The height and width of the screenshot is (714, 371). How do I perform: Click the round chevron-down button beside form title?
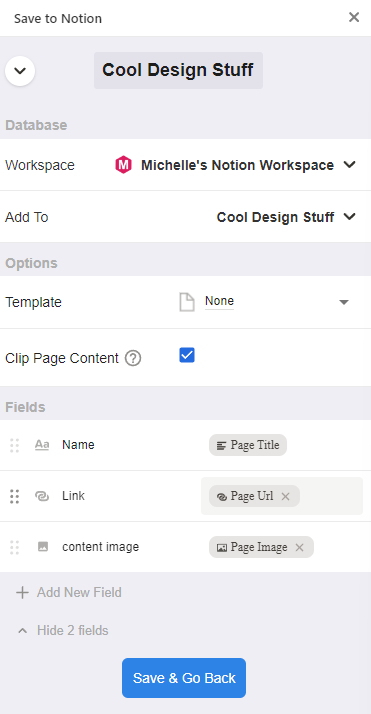pyautogui.click(x=20, y=71)
